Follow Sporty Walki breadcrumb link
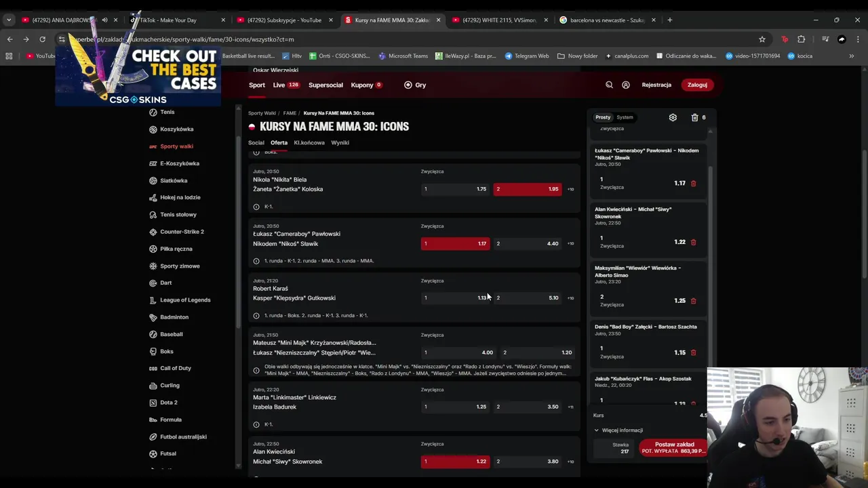868x488 pixels. (x=262, y=113)
